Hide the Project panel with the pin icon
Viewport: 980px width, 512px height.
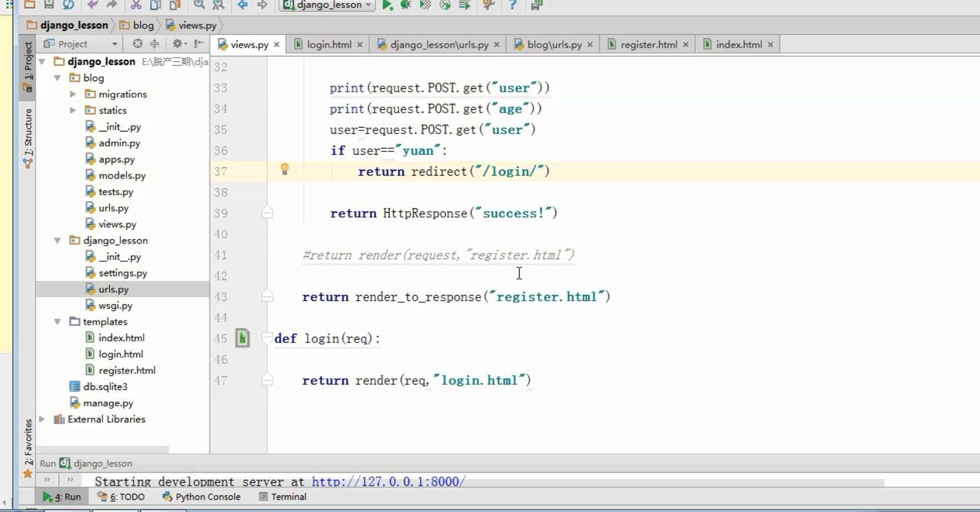199,44
